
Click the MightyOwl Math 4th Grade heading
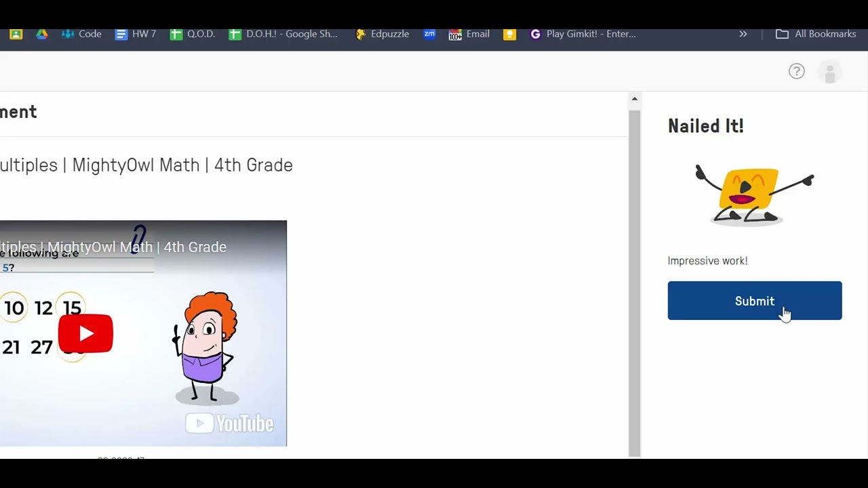click(x=146, y=165)
